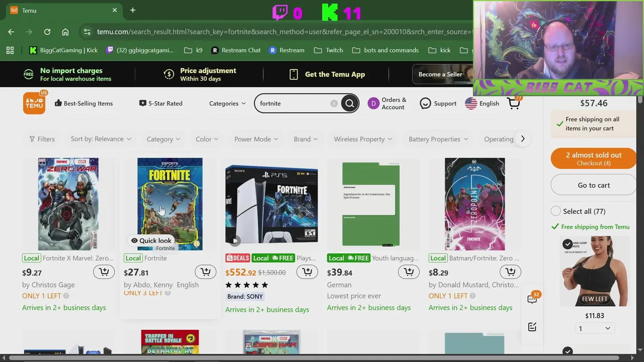
Task: Open the Zero War comic thumbnail
Action: coord(68,204)
